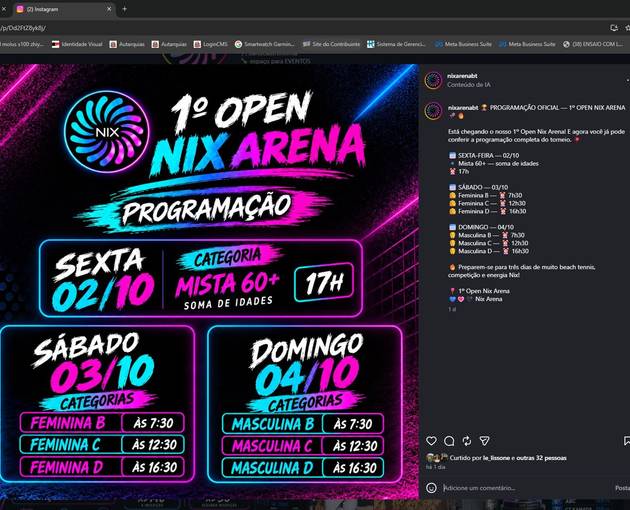Click the Feminina B — 7h30 caption line
This screenshot has width=630, height=510.
coord(485,195)
